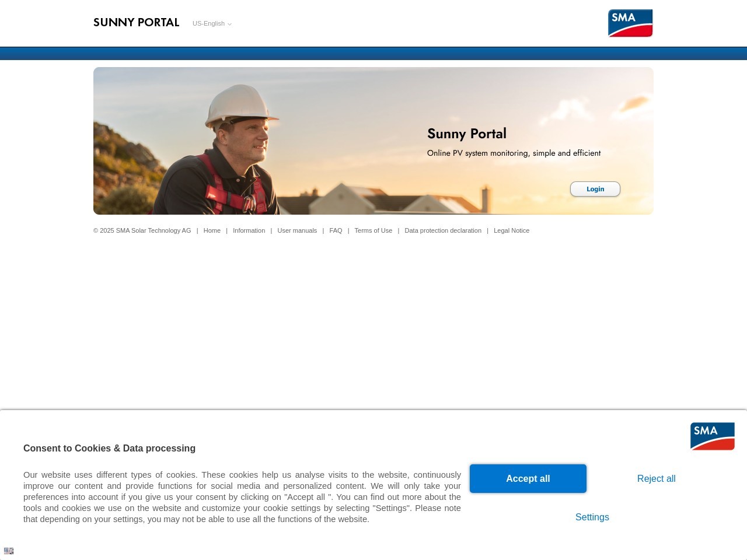The width and height of the screenshot is (747, 560).
Task: Click the chevron next to US-English
Action: 229,24
